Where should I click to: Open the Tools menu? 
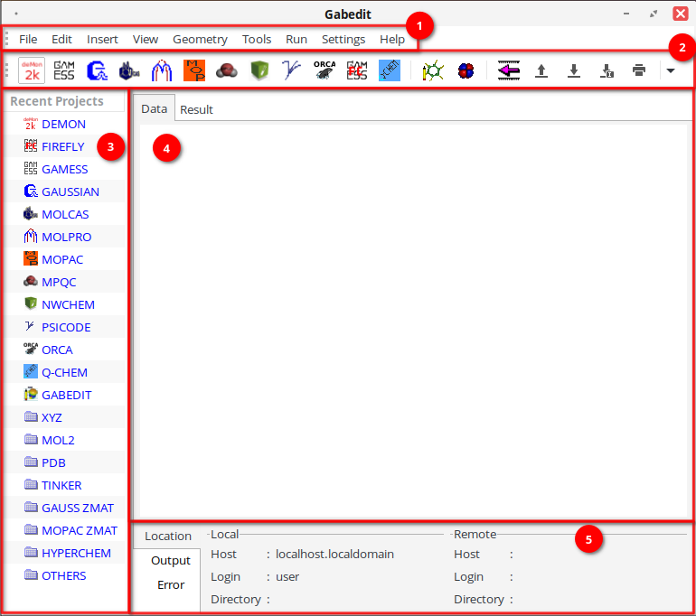pos(257,39)
